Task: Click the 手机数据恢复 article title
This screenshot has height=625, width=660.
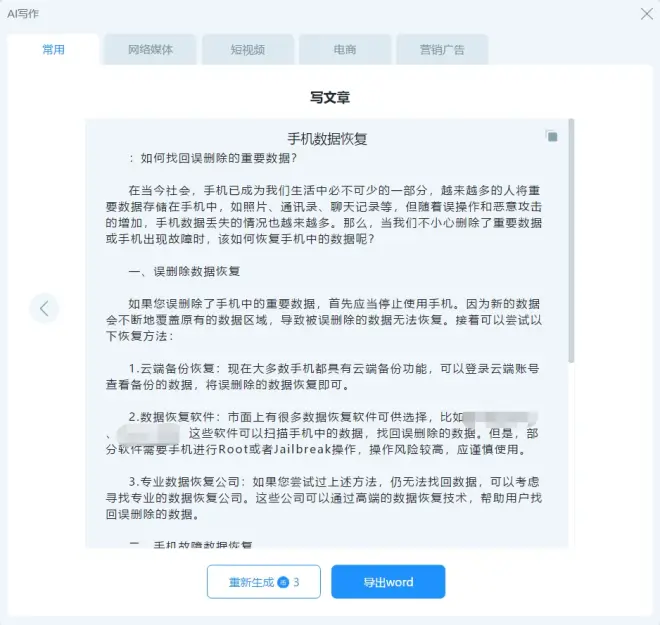Action: pos(329,138)
